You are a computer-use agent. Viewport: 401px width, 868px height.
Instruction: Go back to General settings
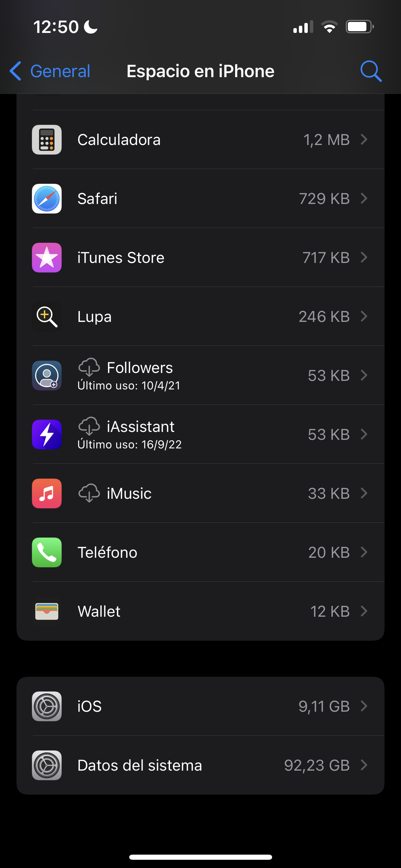click(50, 71)
